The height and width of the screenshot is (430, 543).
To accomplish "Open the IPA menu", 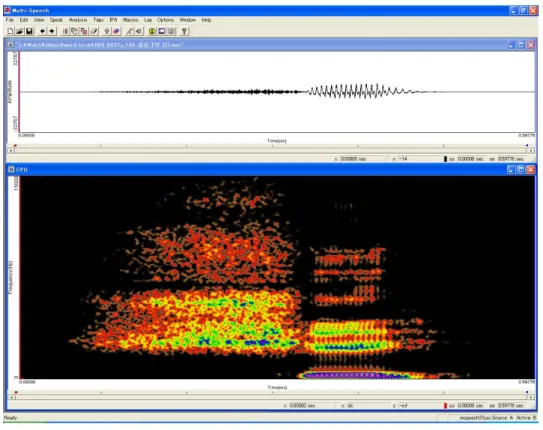I will [x=113, y=20].
